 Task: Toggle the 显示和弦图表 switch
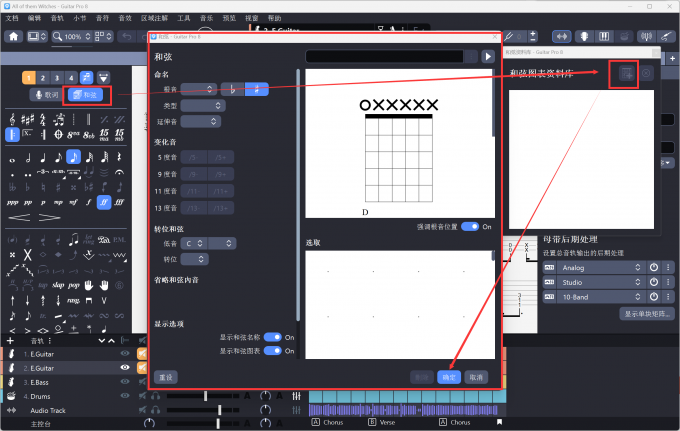(272, 351)
